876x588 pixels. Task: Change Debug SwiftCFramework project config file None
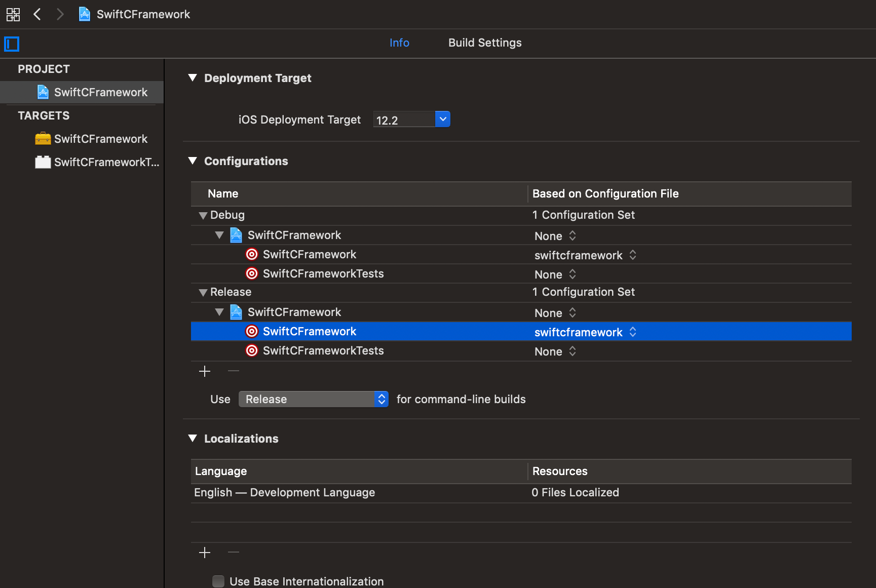(555, 236)
